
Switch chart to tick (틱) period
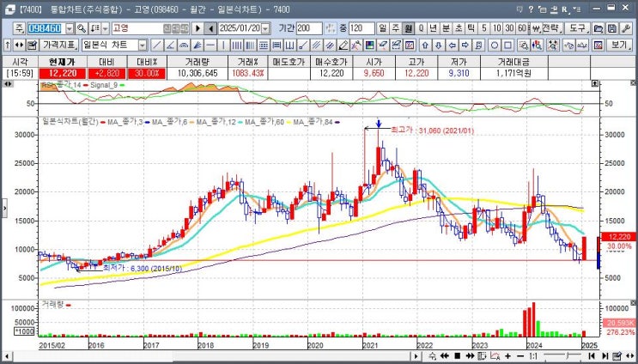471,28
